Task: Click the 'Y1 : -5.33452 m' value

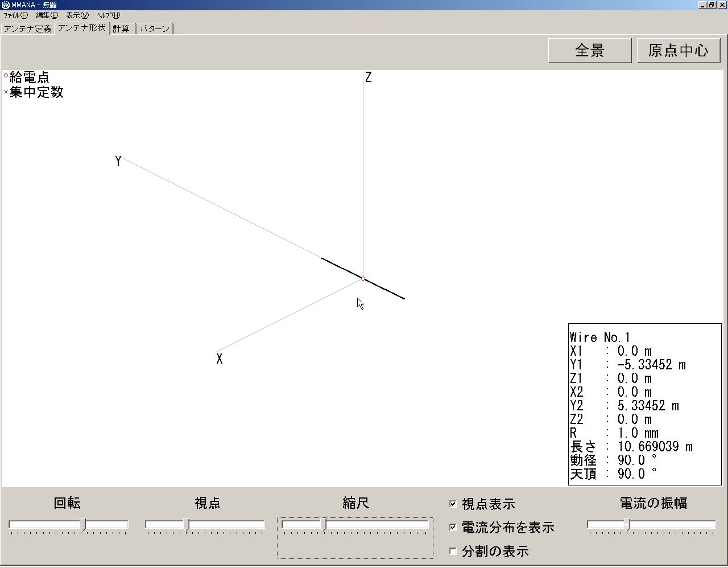Action: (628, 365)
